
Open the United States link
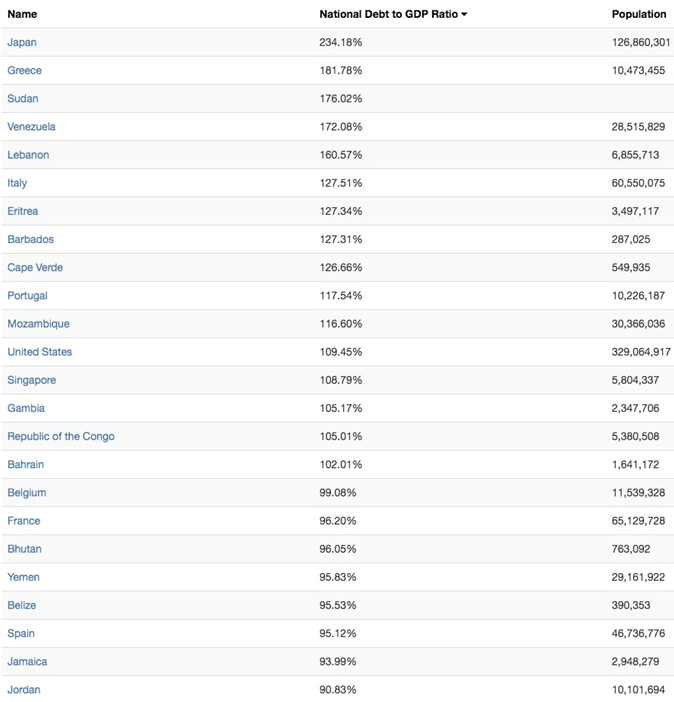coord(40,352)
